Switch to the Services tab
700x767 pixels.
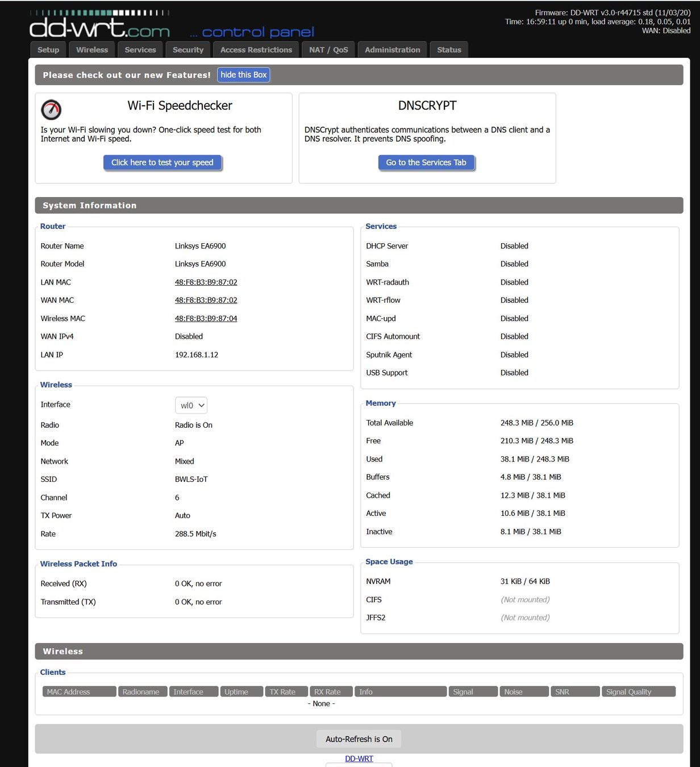(140, 49)
